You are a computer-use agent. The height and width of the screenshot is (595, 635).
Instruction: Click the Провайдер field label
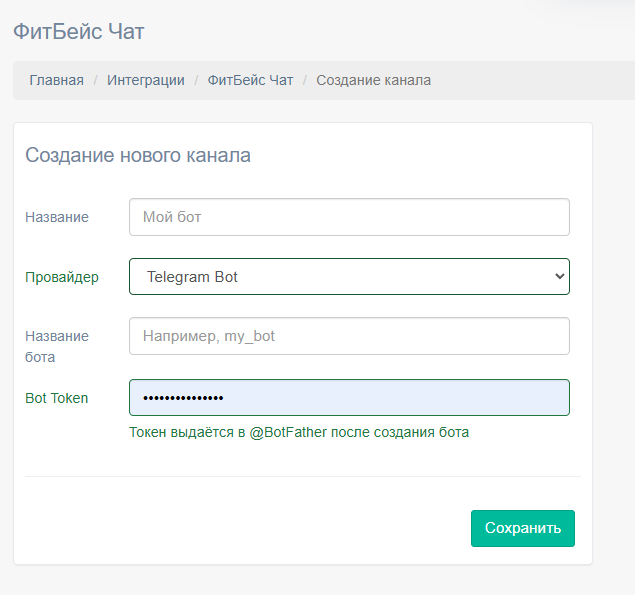coord(62,277)
